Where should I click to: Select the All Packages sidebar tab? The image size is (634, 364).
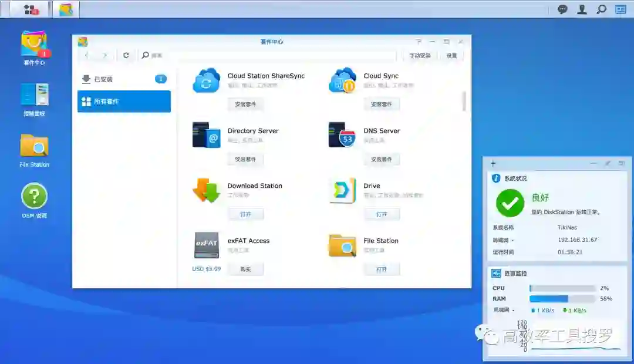(x=124, y=101)
